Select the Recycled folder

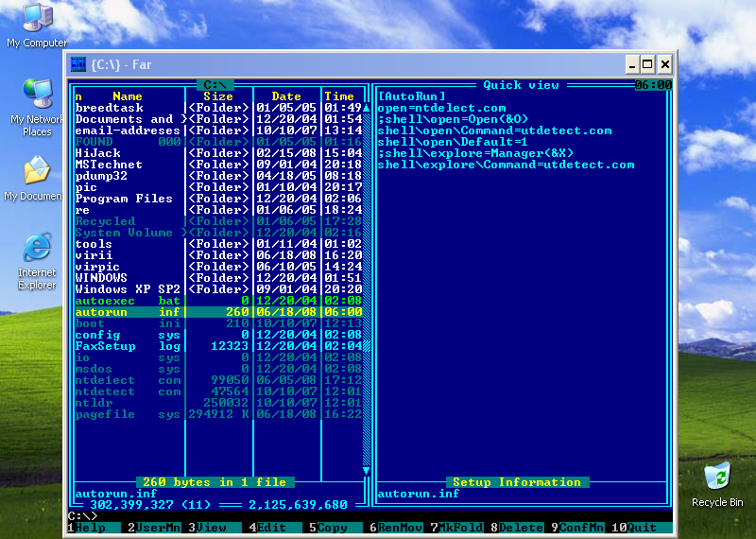point(218,221)
